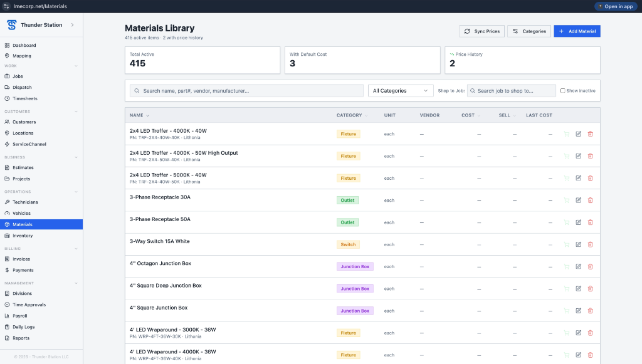Sort by the SELL column header
Viewport: 642px width, 364px height.
coord(507,115)
